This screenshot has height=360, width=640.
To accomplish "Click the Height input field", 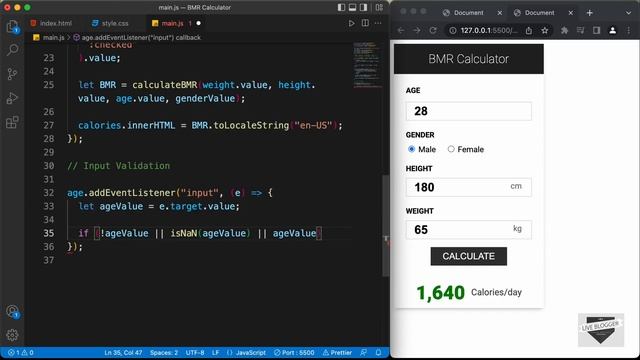I will [x=469, y=187].
